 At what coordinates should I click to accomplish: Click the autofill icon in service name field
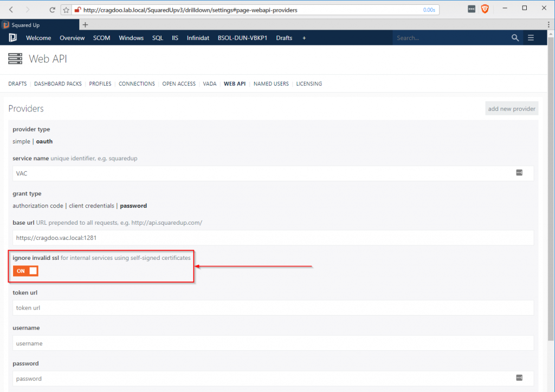click(x=519, y=173)
